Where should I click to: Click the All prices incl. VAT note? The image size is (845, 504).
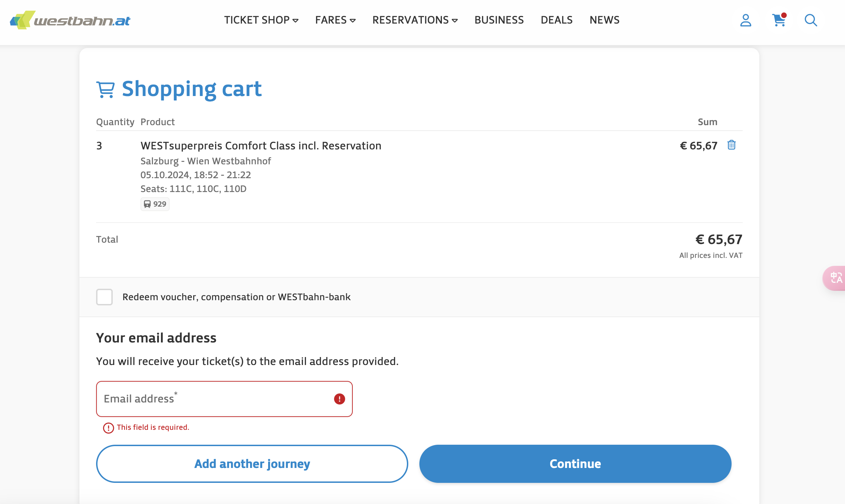[x=711, y=255]
